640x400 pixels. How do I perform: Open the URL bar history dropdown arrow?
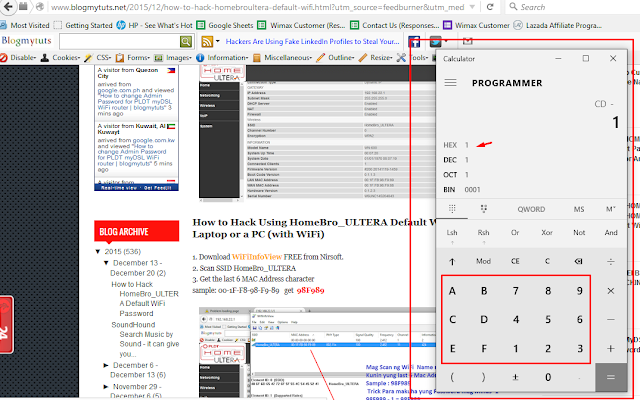(x=472, y=7)
